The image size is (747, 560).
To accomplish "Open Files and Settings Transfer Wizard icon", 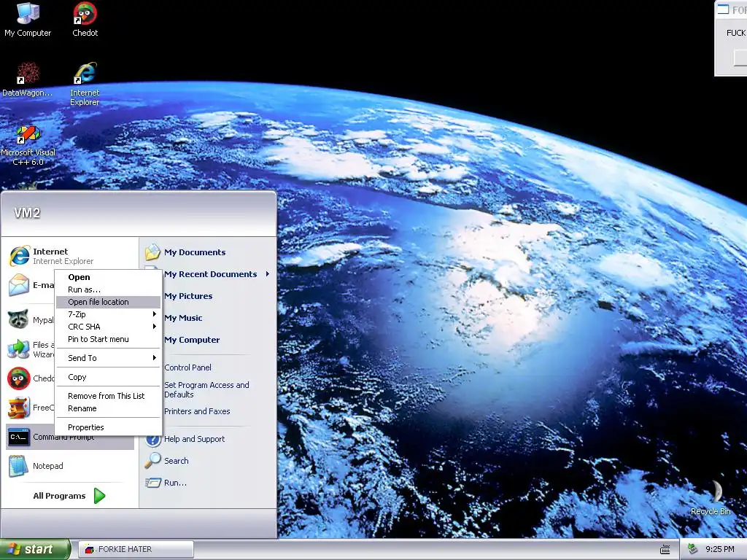I will tap(18, 349).
